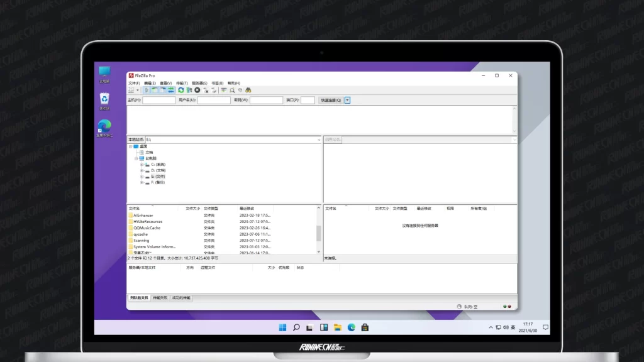The width and height of the screenshot is (644, 362).
Task: Open the filename filters toolbar icon
Action: (x=224, y=90)
